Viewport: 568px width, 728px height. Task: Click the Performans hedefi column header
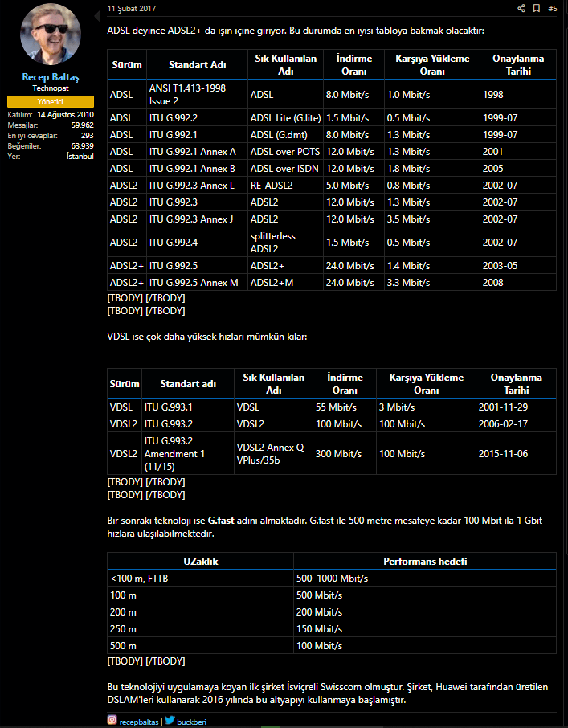click(x=425, y=561)
